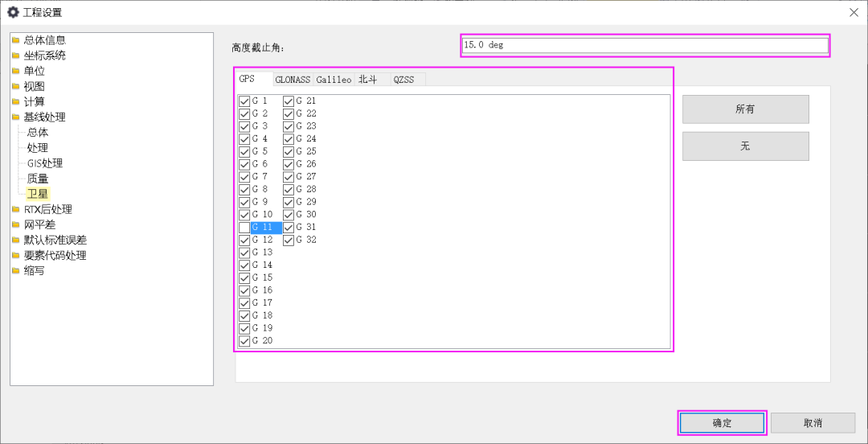Close the 工程设置 dialog window
This screenshot has width=868, height=444.
854,12
